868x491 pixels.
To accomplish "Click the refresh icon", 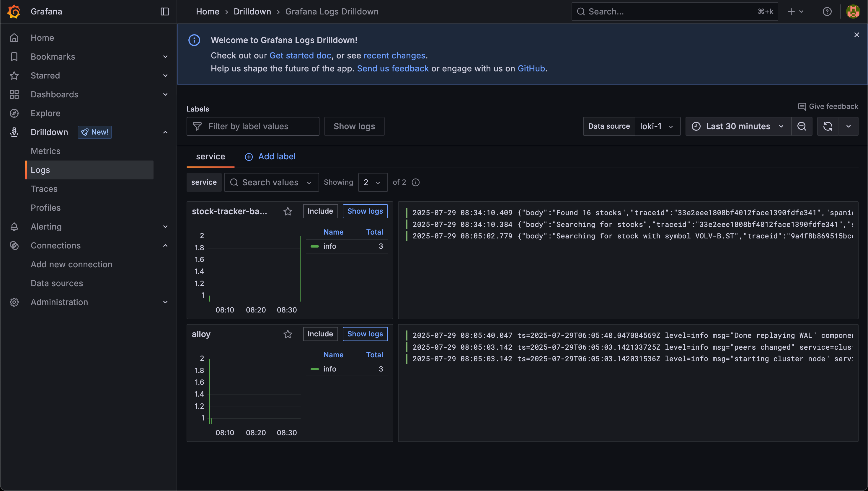I will [x=828, y=126].
